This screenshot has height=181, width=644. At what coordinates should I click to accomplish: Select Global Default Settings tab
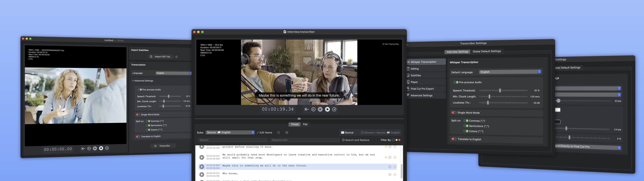[487, 51]
